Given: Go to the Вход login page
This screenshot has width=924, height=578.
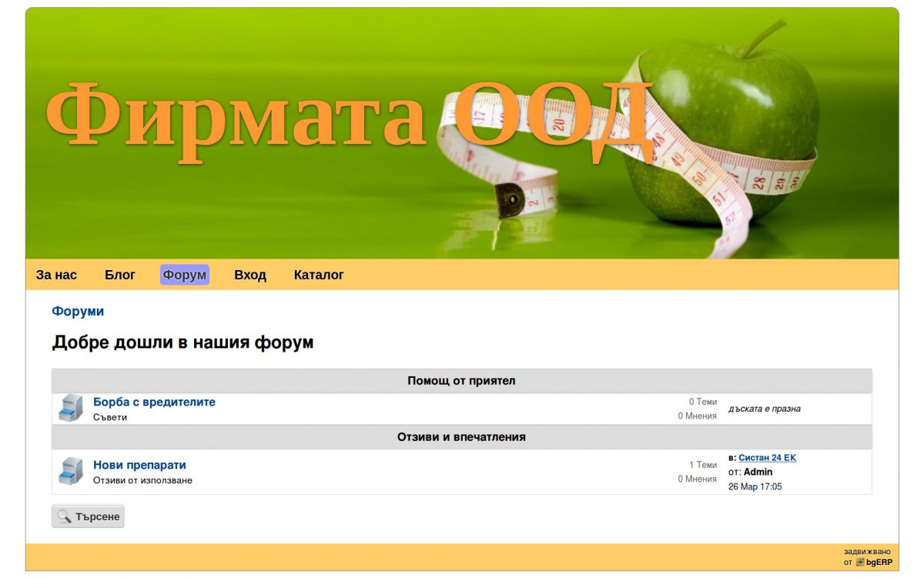Looking at the screenshot, I should point(250,275).
